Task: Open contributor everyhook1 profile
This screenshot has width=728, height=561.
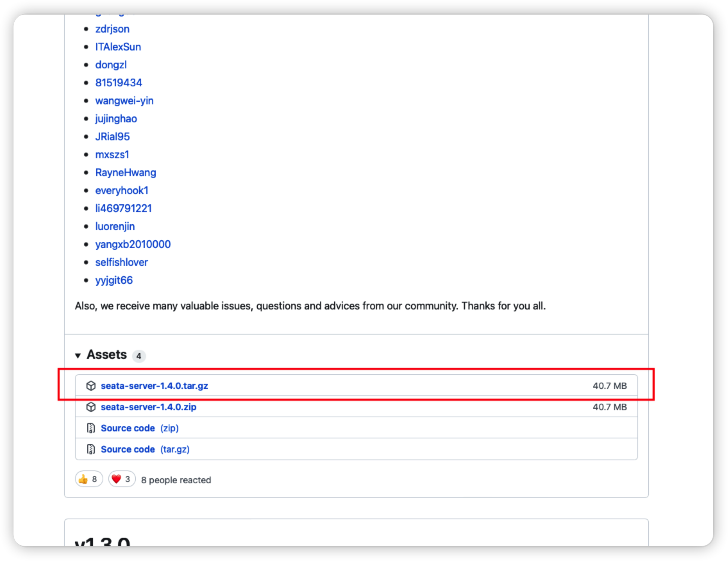Action: [x=122, y=191]
